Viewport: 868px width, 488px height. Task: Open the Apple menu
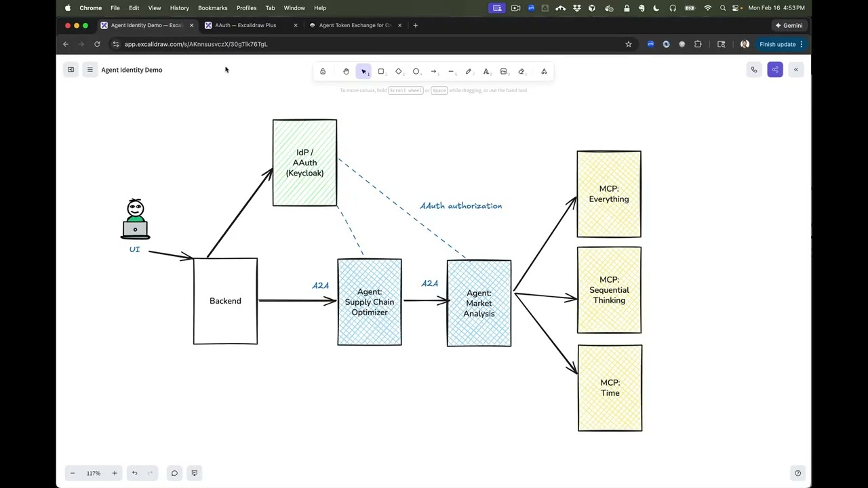[68, 8]
